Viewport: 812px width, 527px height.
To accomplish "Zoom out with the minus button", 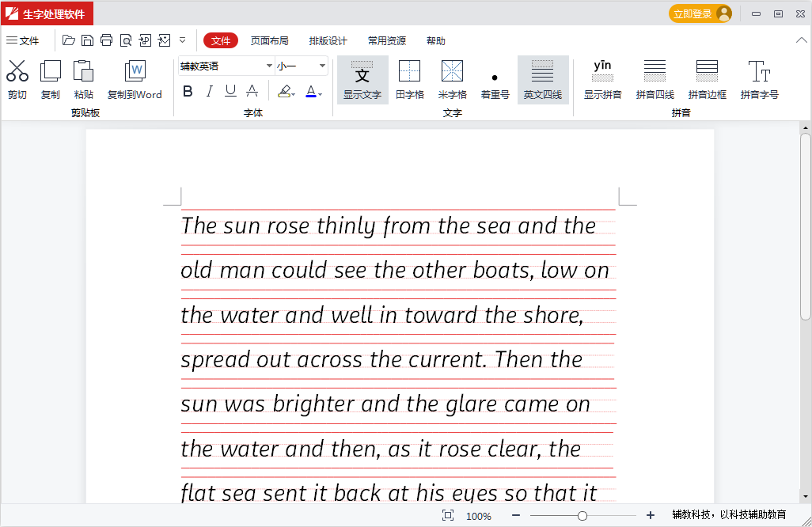I will tap(516, 515).
